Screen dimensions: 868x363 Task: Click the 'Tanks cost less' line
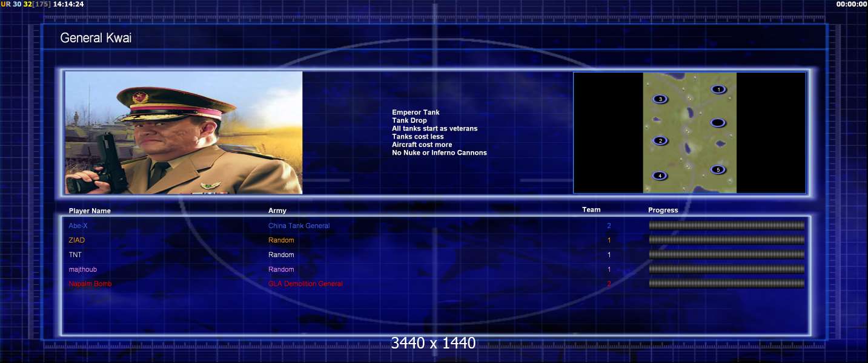(418, 137)
